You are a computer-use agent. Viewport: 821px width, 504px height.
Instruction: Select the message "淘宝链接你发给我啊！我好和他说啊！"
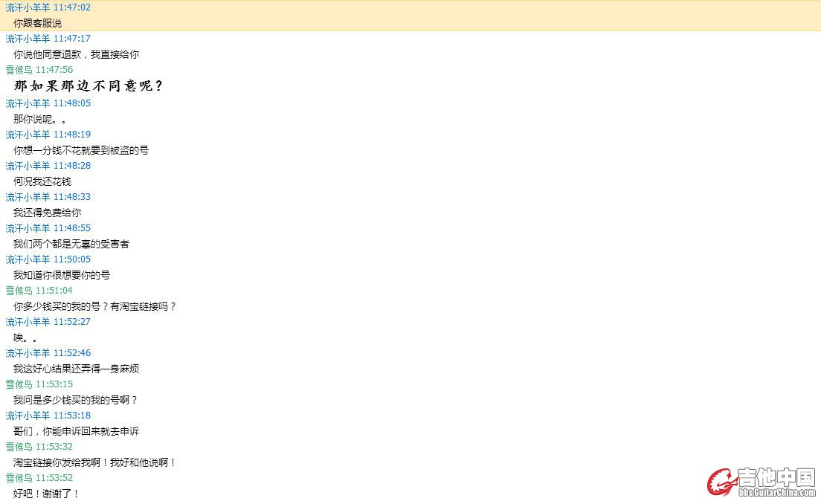click(x=94, y=462)
